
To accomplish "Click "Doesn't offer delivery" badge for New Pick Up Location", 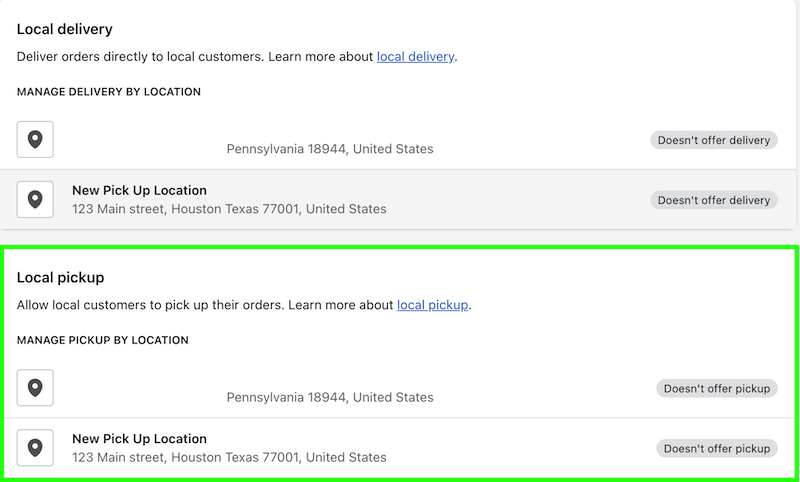I will (x=714, y=200).
